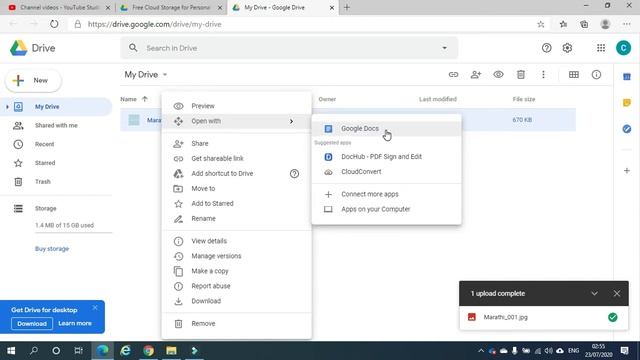Viewport: 640px width, 360px height.
Task: Select View details option
Action: click(x=236, y=241)
